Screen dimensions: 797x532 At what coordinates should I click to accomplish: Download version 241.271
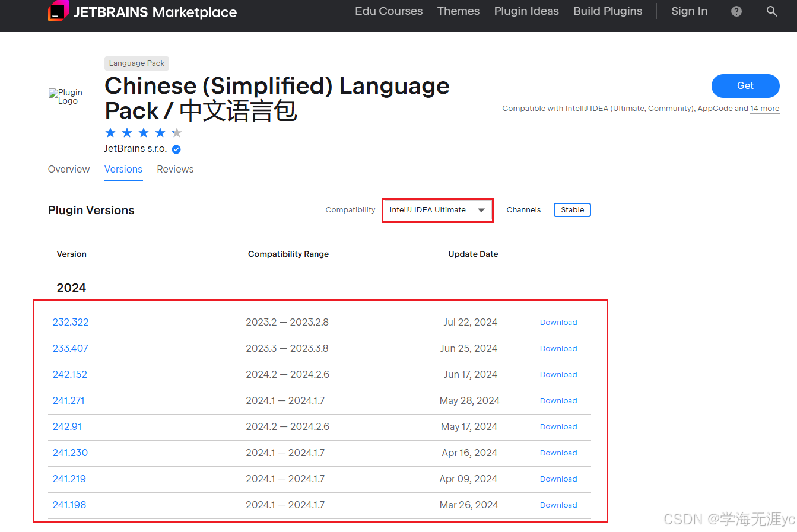(x=558, y=401)
